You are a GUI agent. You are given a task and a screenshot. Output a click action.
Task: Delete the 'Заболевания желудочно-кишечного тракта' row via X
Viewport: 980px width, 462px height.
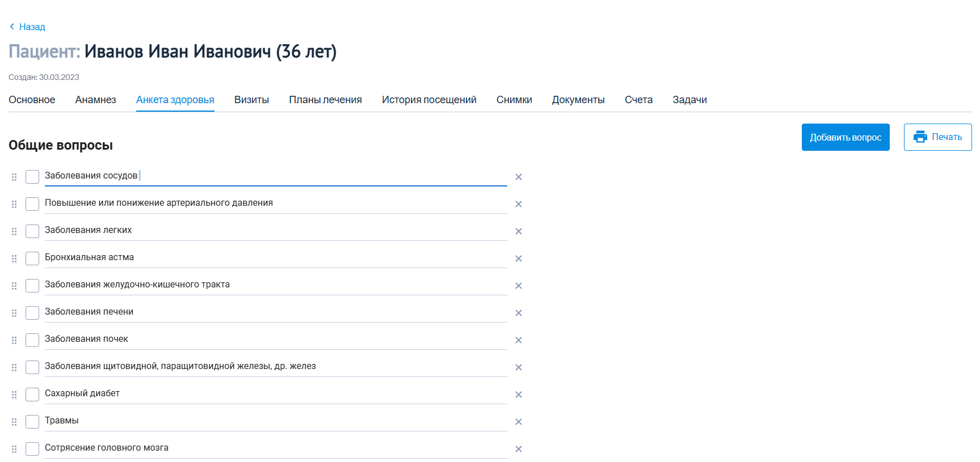518,286
